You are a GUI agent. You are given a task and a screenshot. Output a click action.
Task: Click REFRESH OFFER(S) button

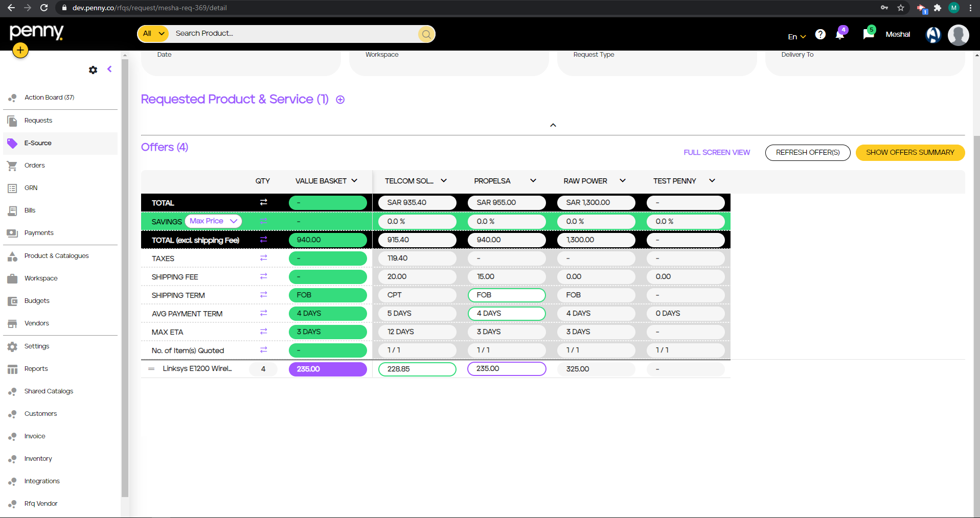(808, 152)
